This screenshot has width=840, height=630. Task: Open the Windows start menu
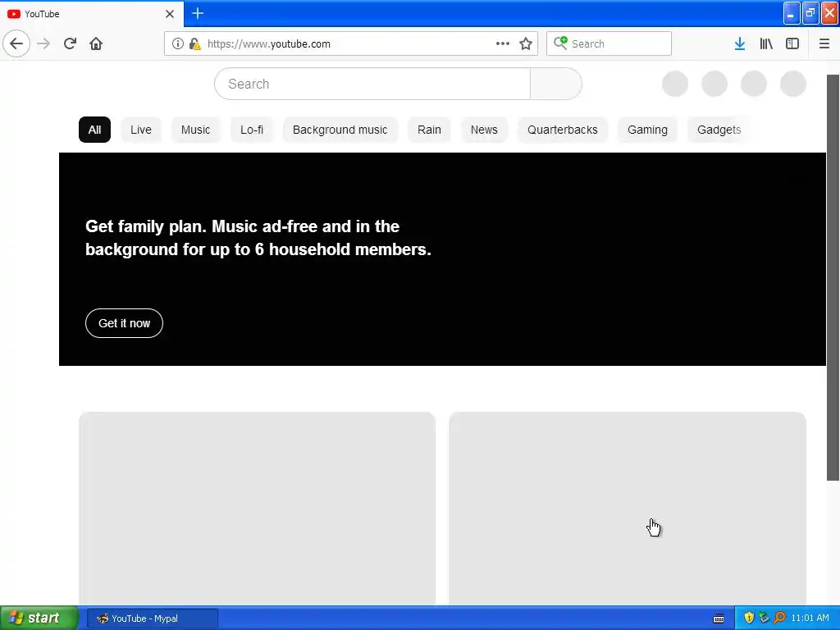(39, 619)
